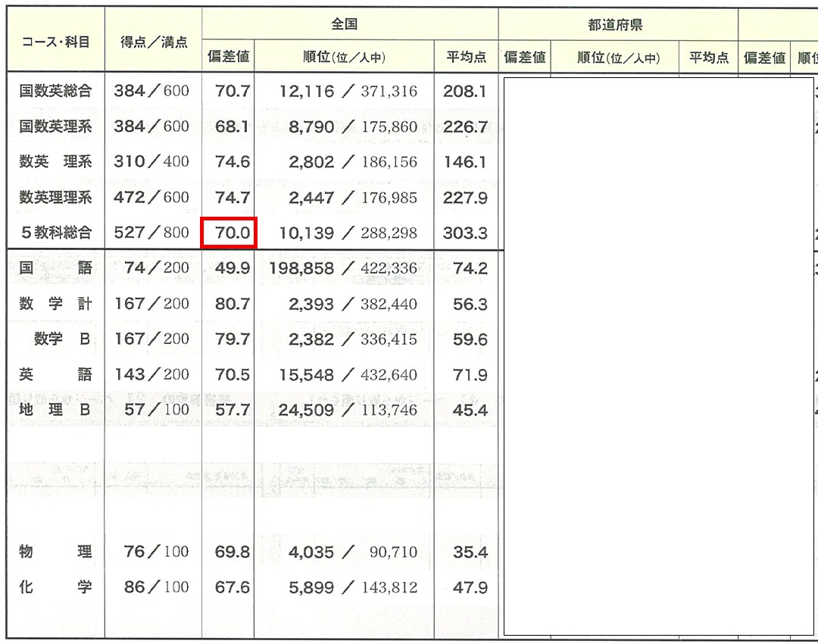
Task: Click the average score 45.4
Action: [470, 410]
